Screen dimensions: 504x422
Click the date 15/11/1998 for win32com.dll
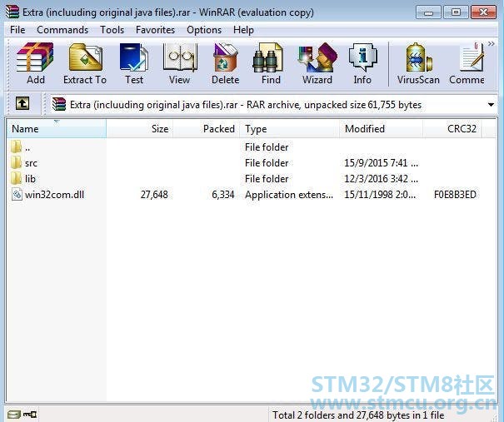pyautogui.click(x=380, y=195)
